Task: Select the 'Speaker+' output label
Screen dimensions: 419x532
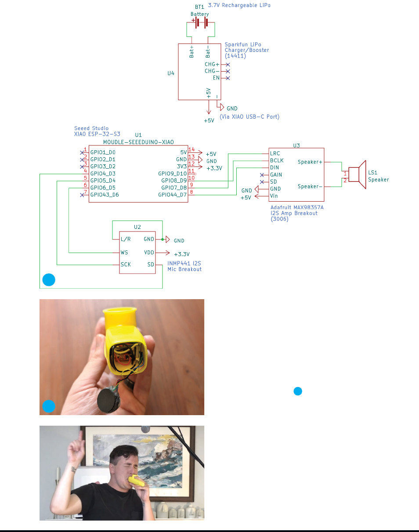Action: pyautogui.click(x=310, y=162)
